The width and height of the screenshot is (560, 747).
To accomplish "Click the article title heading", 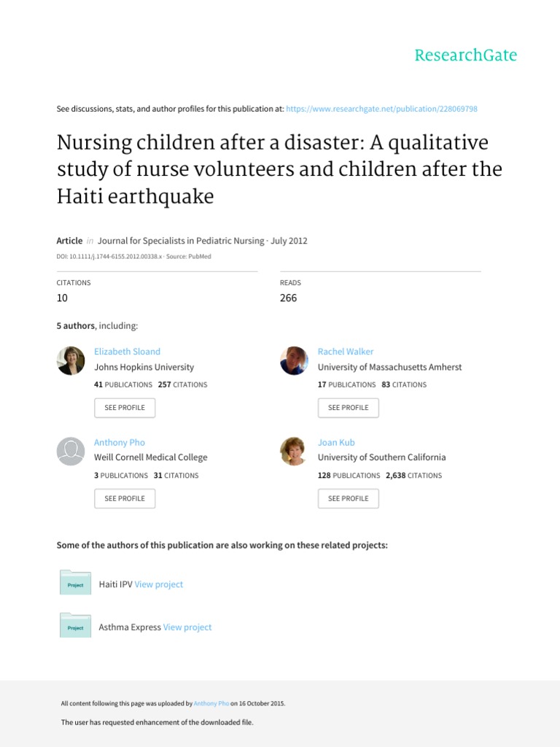I will point(279,169).
